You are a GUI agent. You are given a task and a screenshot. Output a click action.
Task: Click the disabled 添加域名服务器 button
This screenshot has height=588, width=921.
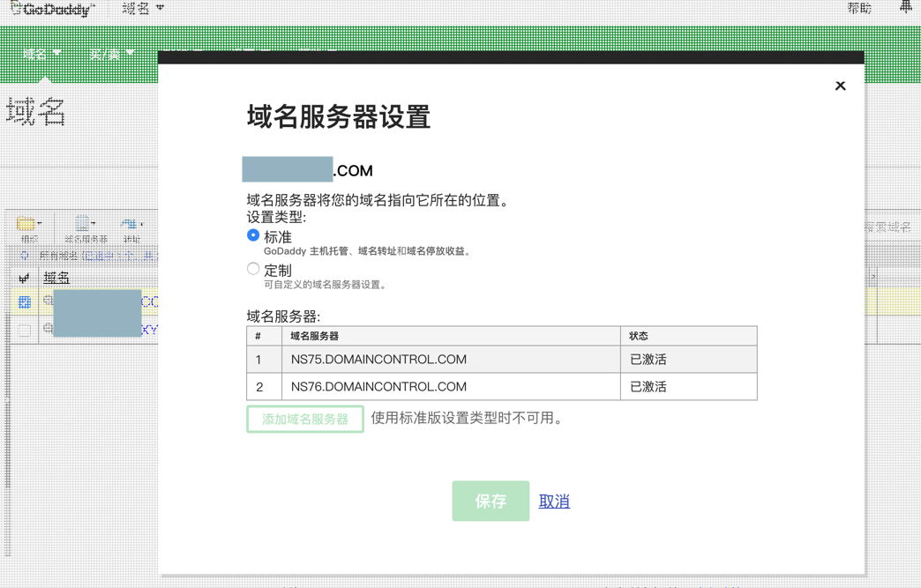305,419
